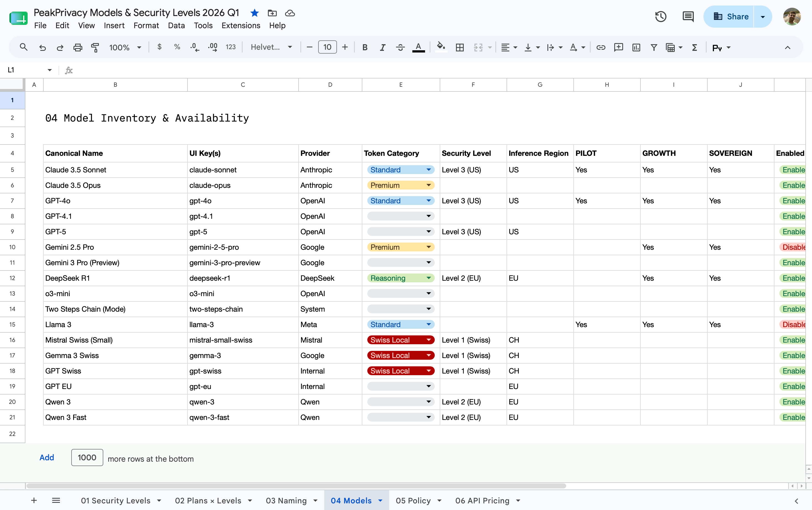The width and height of the screenshot is (812, 510).
Task: Click the insert link icon
Action: (x=600, y=47)
